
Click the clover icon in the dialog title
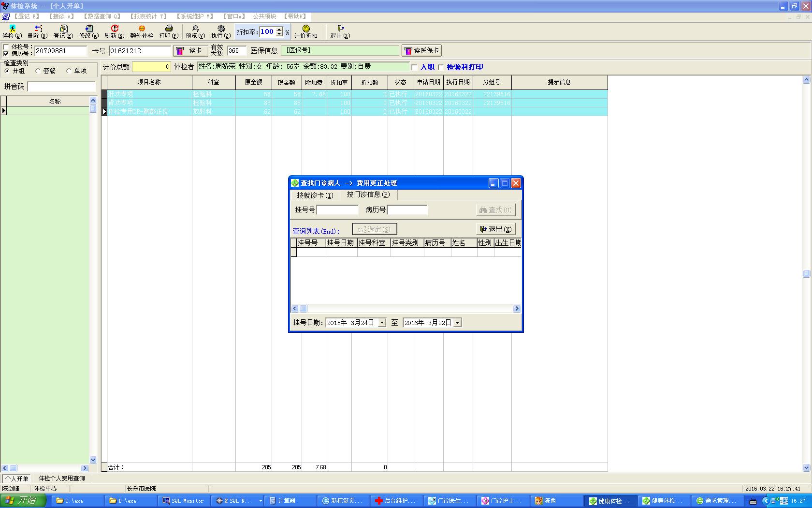click(295, 183)
